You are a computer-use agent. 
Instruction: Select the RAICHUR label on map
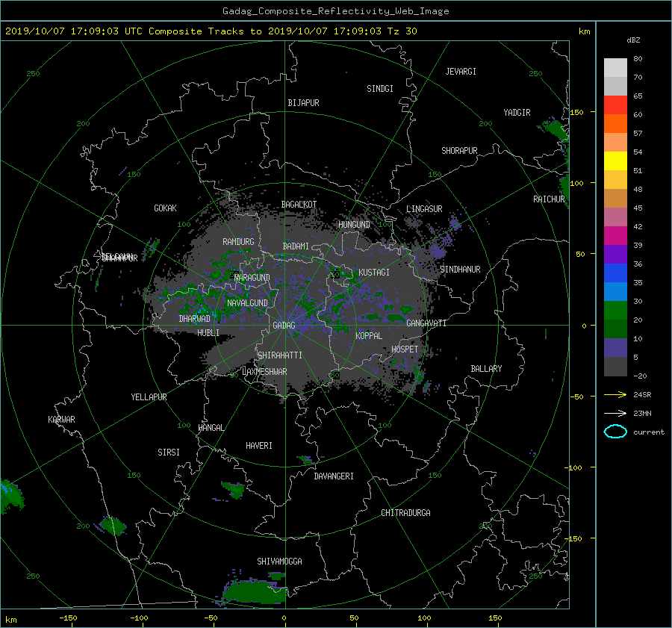click(x=549, y=199)
